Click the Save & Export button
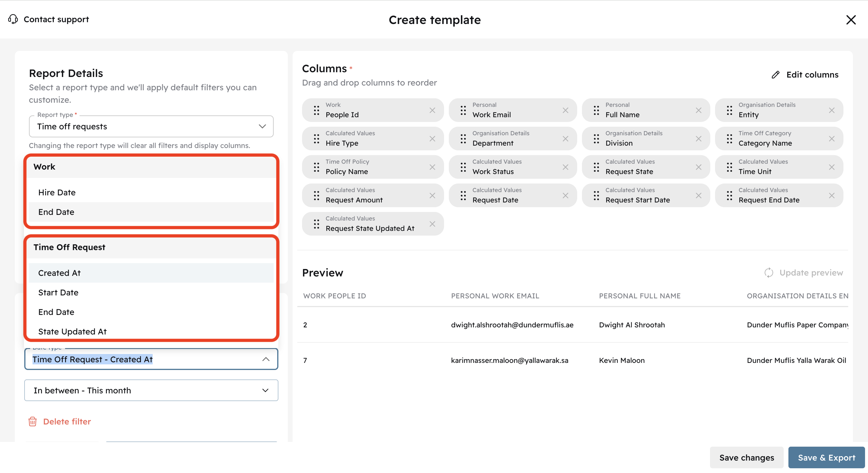Image resolution: width=868 pixels, height=473 pixels. pos(826,458)
